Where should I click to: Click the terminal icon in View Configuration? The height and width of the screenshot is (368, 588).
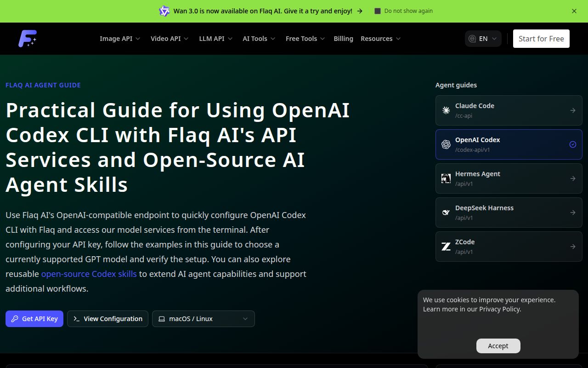click(x=77, y=319)
